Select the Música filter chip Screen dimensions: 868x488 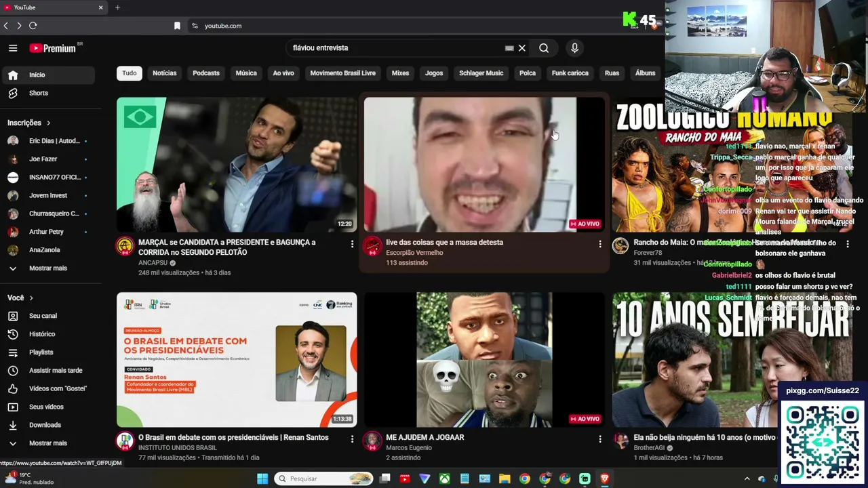tap(246, 73)
